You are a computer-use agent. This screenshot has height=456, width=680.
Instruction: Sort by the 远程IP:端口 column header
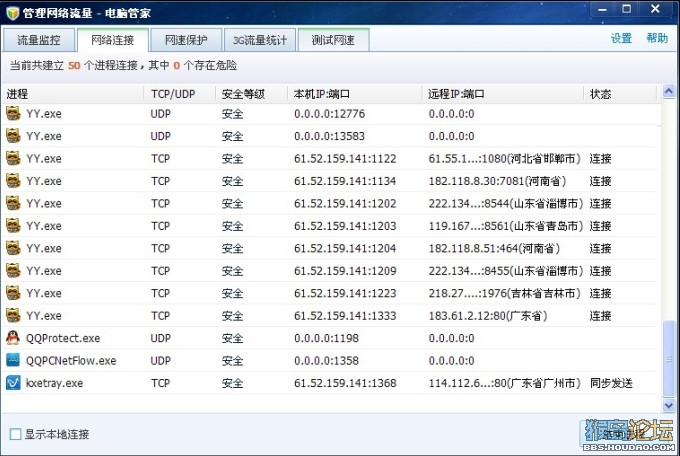(x=503, y=94)
